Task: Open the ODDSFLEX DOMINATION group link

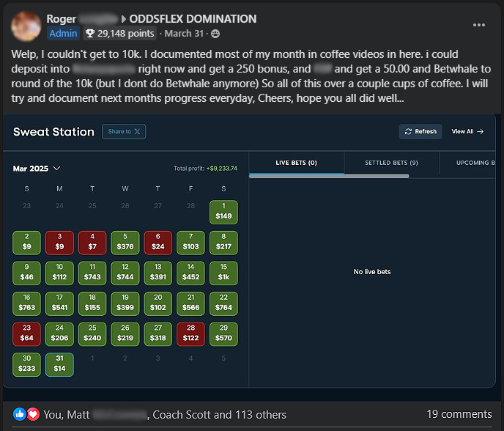Action: (x=193, y=19)
